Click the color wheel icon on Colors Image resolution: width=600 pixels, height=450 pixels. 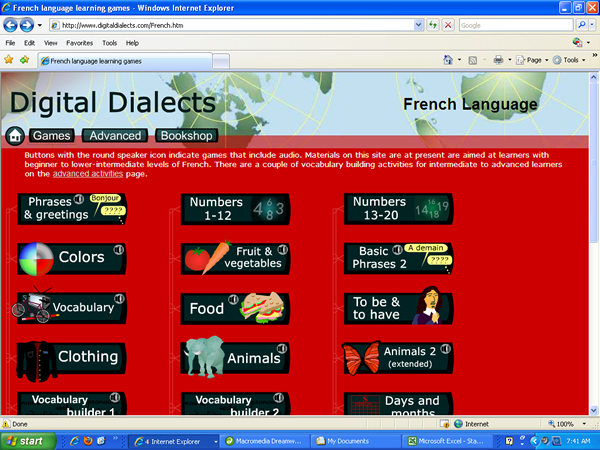pos(36,259)
